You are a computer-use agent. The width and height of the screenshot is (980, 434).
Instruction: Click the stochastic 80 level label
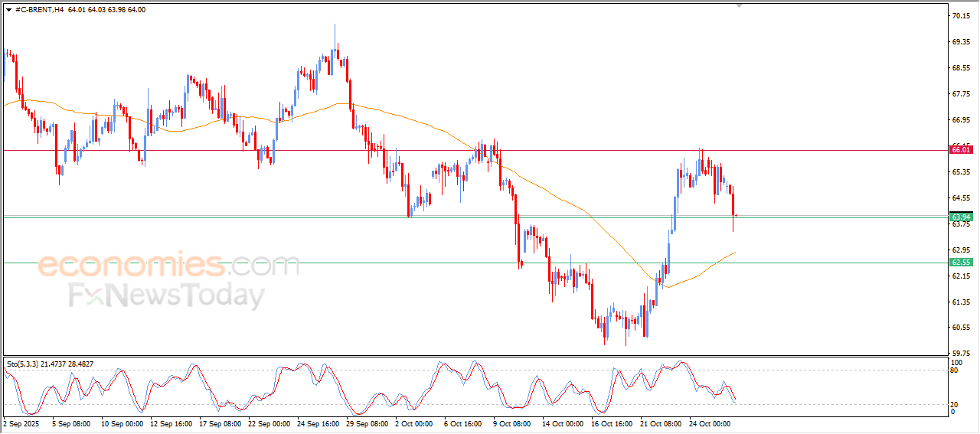955,370
